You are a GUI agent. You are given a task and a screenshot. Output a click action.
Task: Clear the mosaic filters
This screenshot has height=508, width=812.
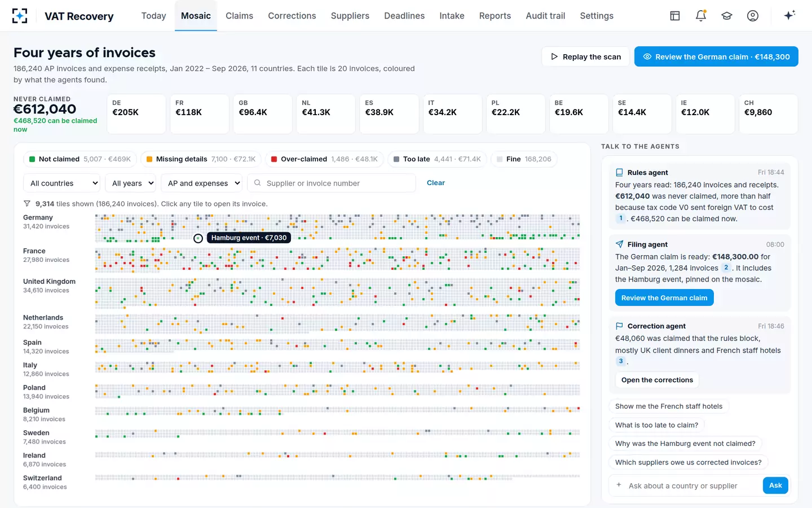436,183
